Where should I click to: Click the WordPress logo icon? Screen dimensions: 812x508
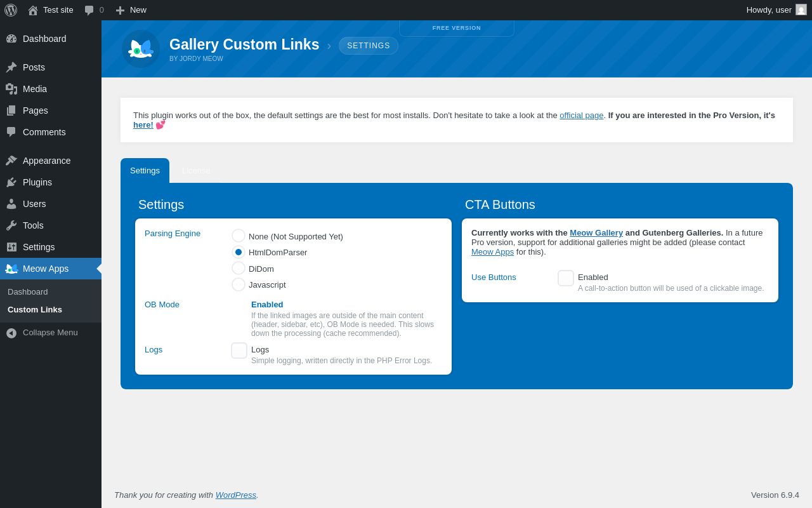pyautogui.click(x=11, y=10)
